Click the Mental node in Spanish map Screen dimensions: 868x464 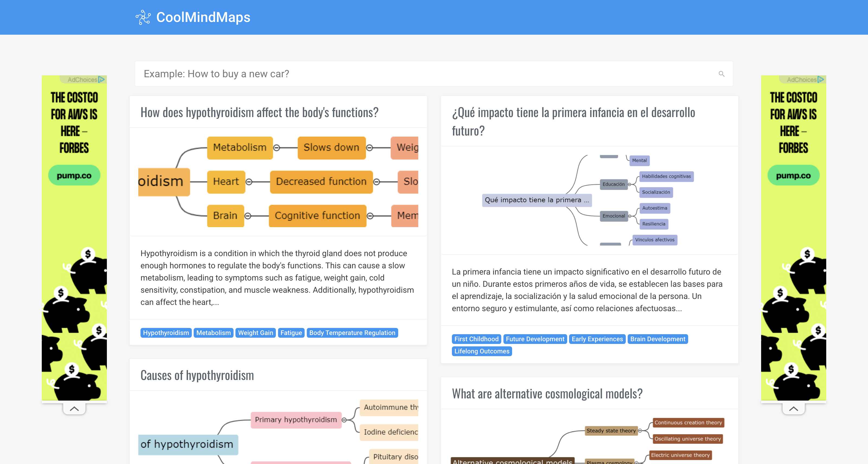point(639,161)
